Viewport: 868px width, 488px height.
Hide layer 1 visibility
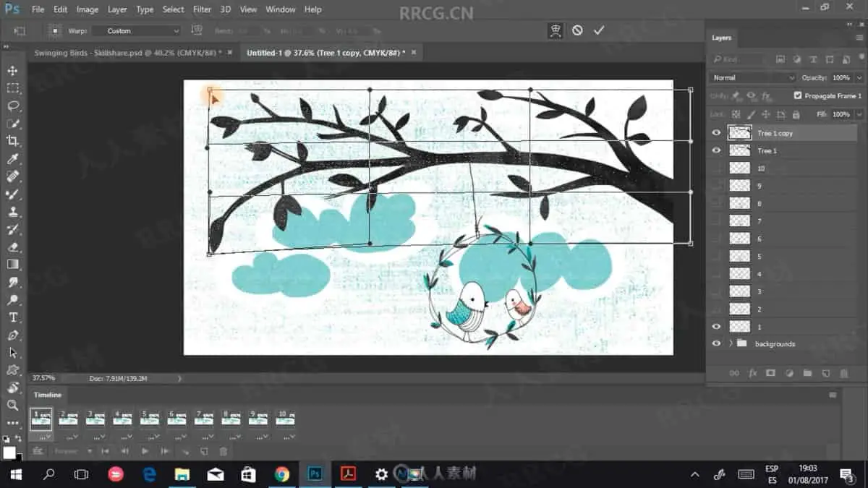point(716,327)
